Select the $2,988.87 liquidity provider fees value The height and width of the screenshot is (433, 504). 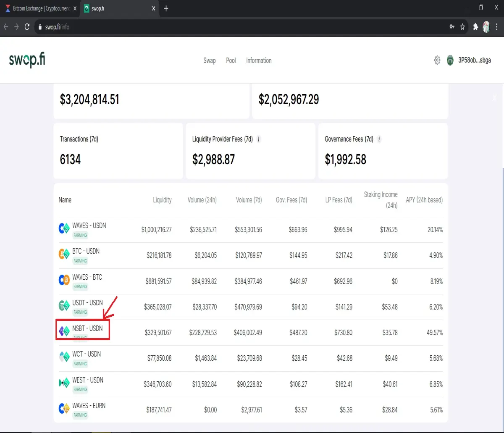click(x=213, y=160)
